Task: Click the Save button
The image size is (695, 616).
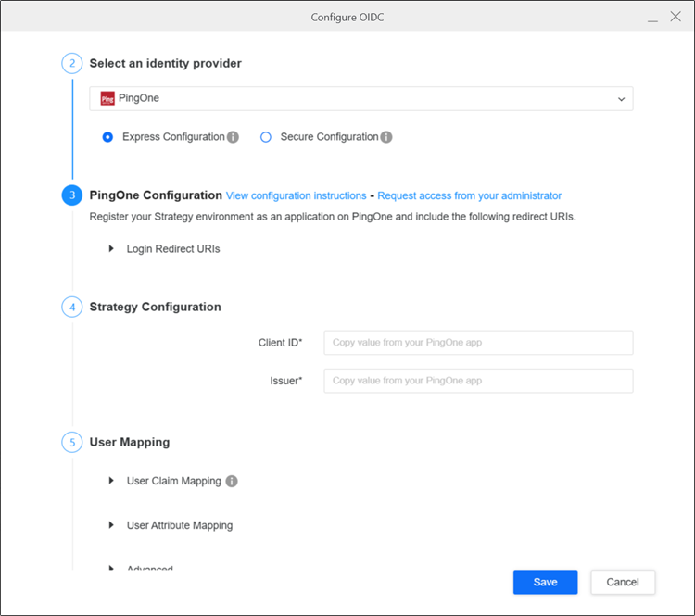Action: (x=545, y=582)
